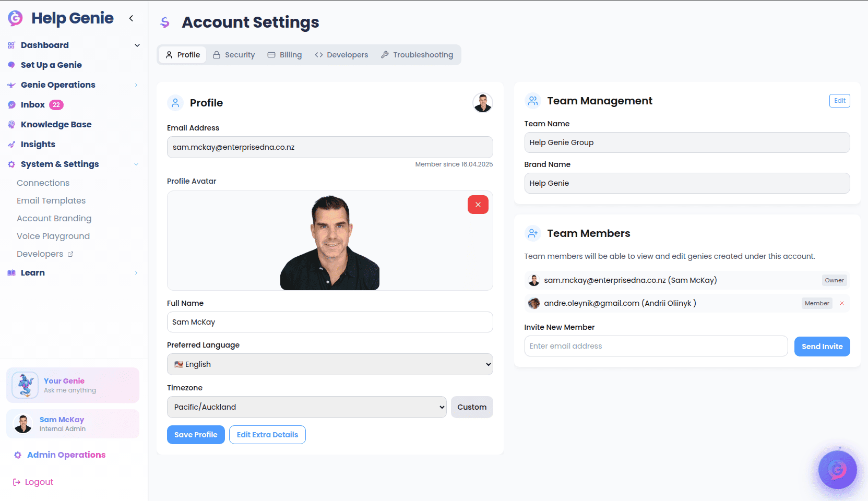Open the Developers tab
Viewport: 868px width, 501px height.
coord(341,55)
